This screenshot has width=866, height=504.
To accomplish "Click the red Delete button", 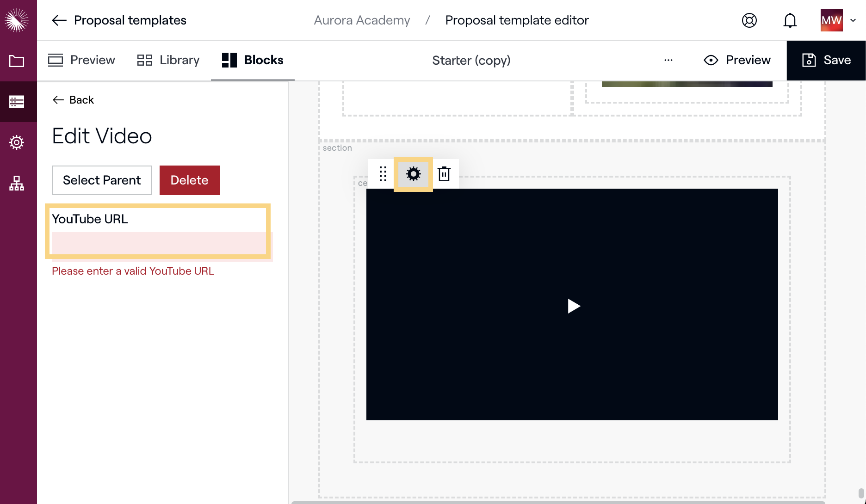I will pos(189,180).
